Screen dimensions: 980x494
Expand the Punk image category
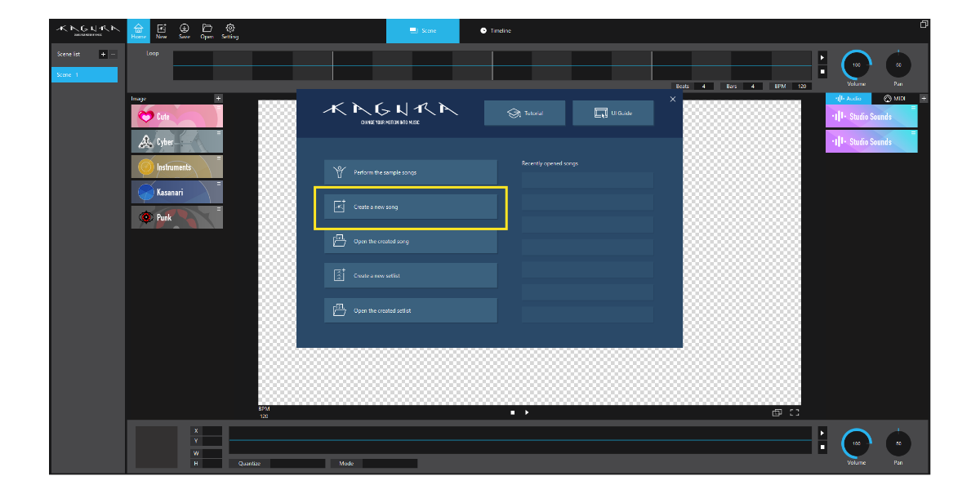click(x=176, y=218)
